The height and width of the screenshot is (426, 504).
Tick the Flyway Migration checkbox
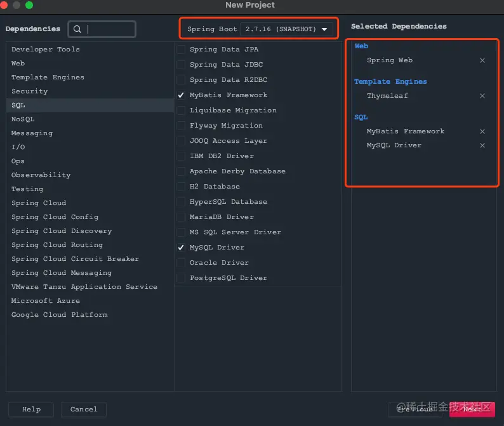[x=181, y=126]
